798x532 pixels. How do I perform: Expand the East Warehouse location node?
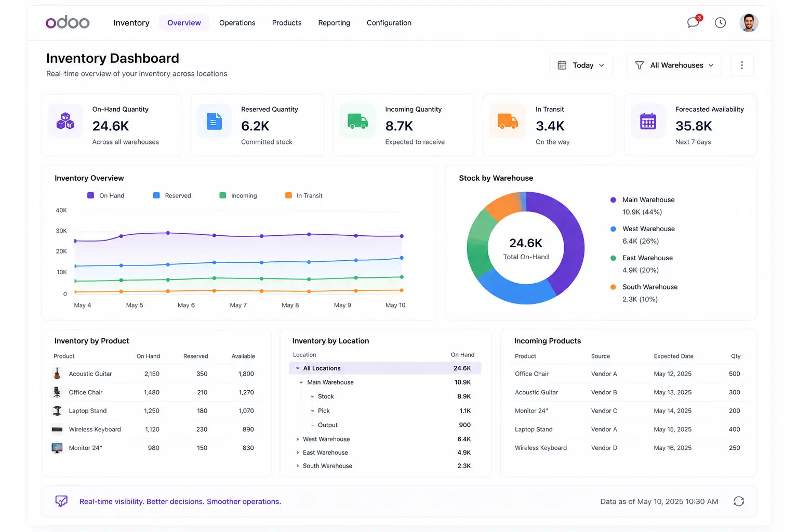point(298,453)
